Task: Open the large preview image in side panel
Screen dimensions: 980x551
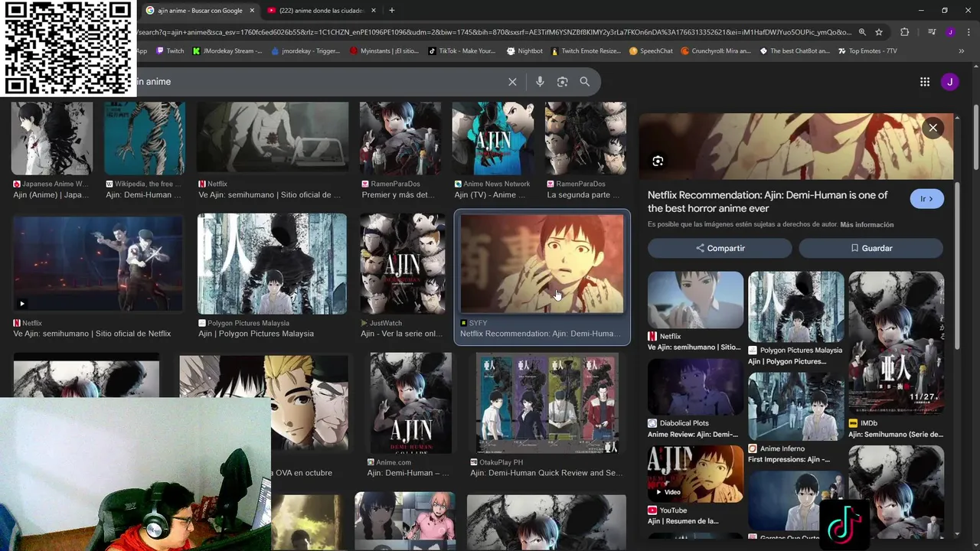Action: (x=796, y=146)
